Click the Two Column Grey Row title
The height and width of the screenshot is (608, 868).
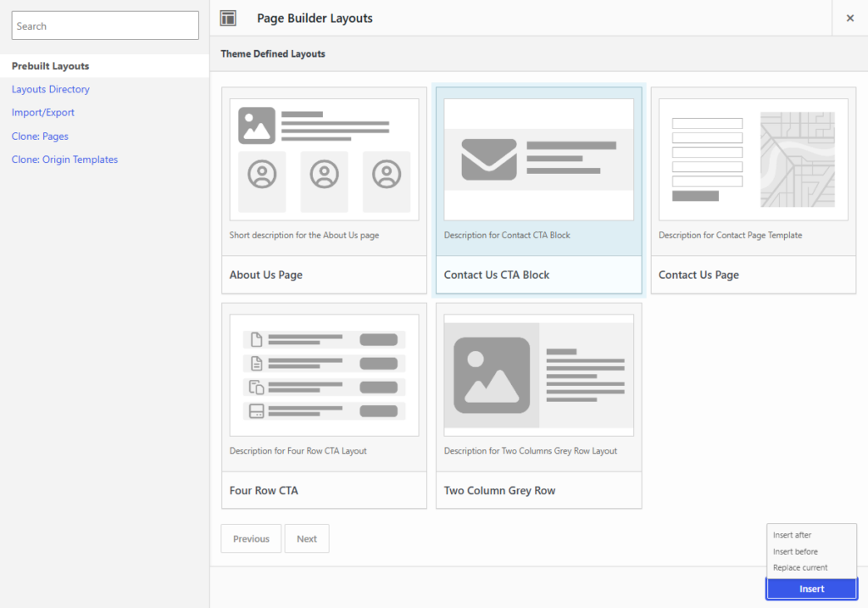pyautogui.click(x=499, y=491)
